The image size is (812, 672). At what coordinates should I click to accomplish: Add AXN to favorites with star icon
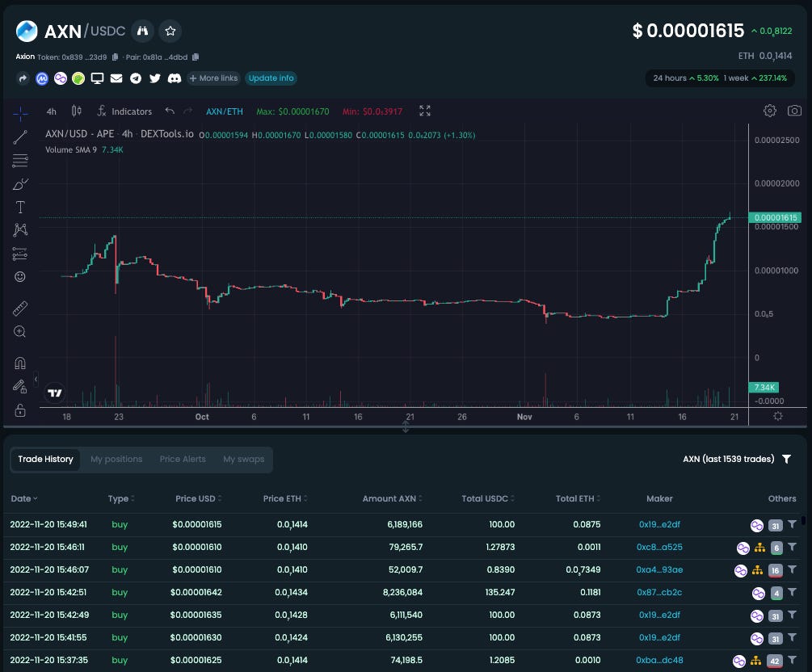tap(170, 31)
